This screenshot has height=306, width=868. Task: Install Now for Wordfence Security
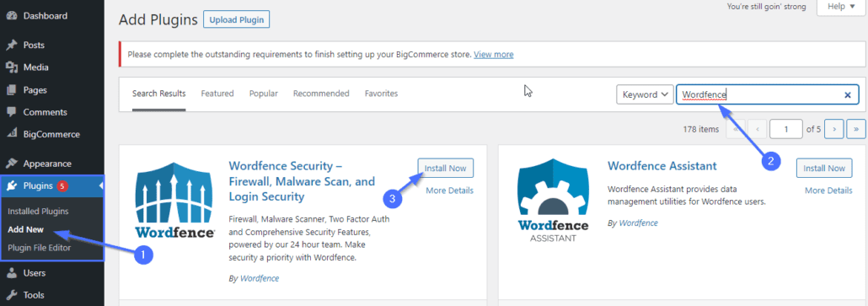pos(446,168)
